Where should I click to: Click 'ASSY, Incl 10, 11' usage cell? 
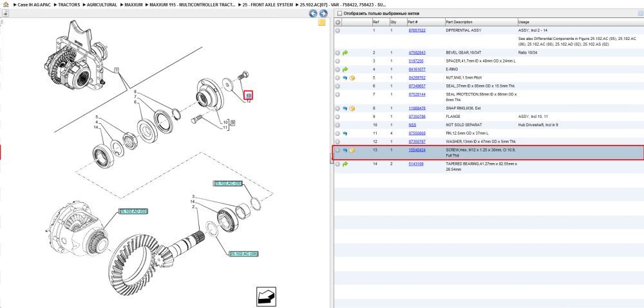533,117
